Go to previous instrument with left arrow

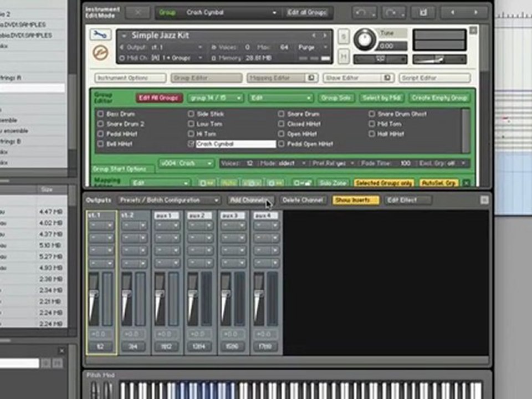pos(452,13)
